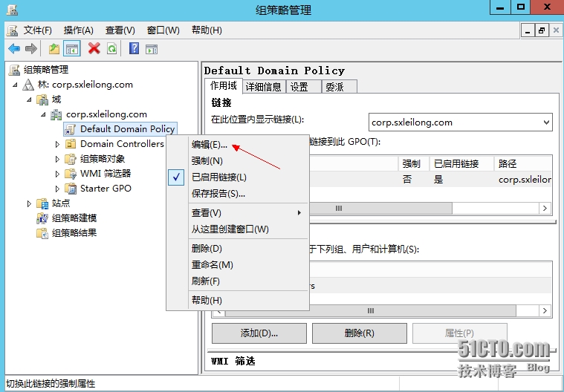The image size is (564, 392).
Task: Open the 帮助(H) menu in menu bar
Action: tap(207, 30)
